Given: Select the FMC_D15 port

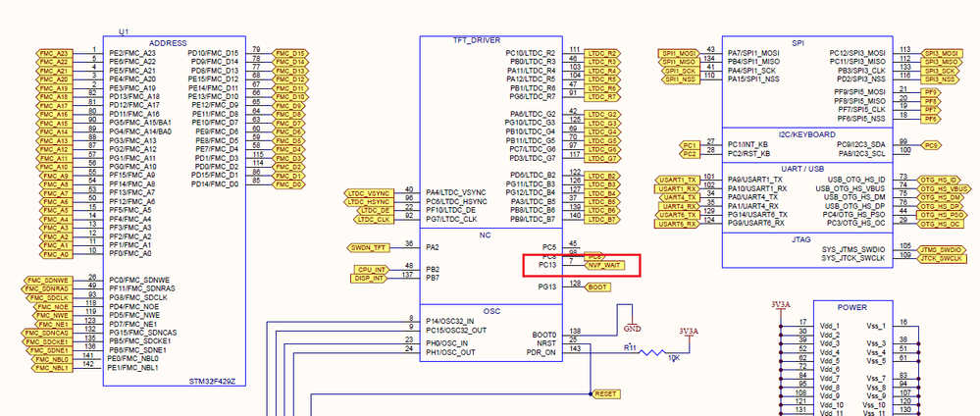Looking at the screenshot, I should [290, 54].
